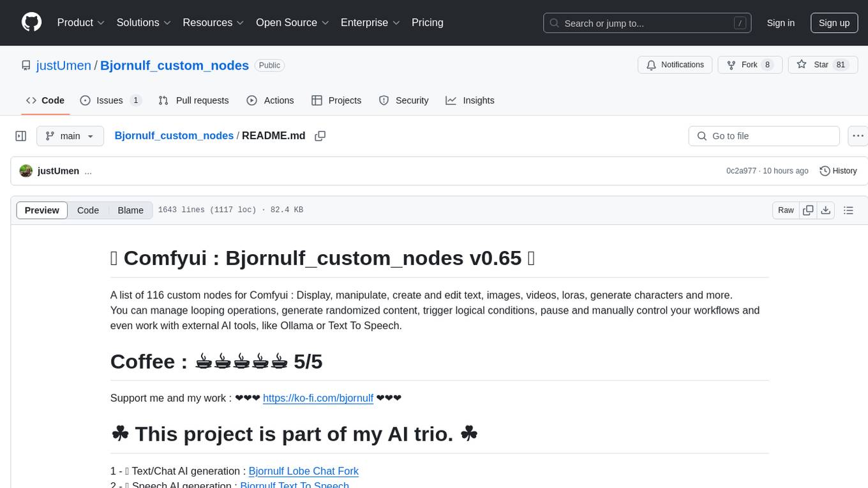Screen dimensions: 868x488
Task: Click the Sign in link
Action: tap(781, 23)
